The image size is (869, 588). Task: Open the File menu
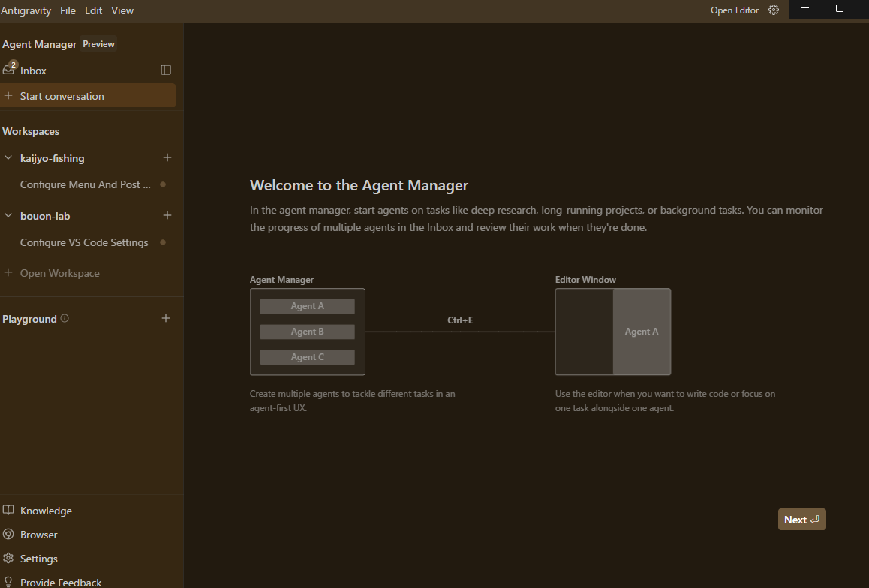[68, 10]
